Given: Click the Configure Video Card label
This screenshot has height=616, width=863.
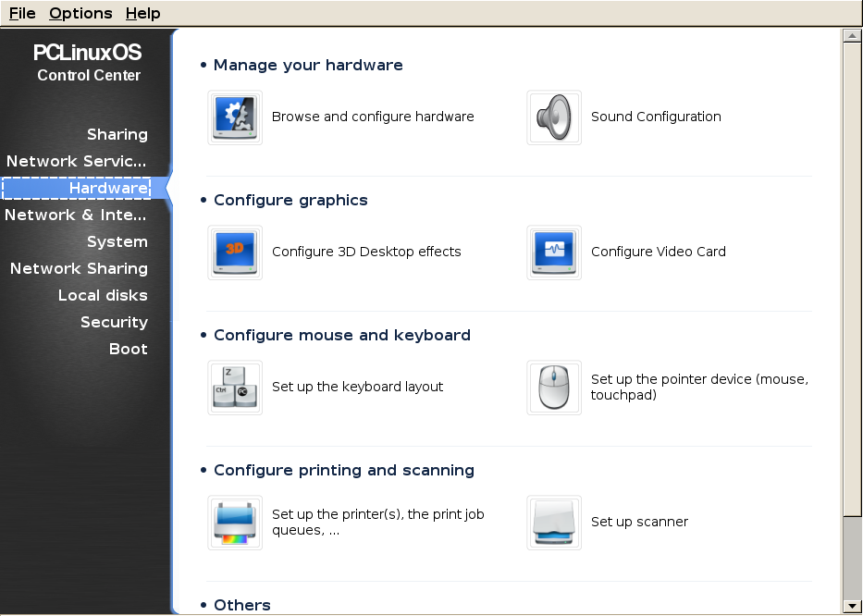Looking at the screenshot, I should tap(659, 252).
